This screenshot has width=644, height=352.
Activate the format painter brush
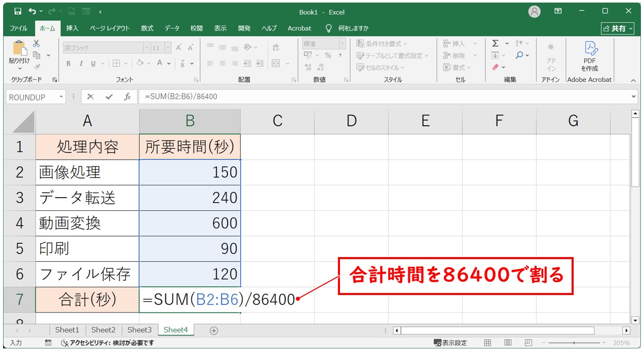click(x=36, y=66)
